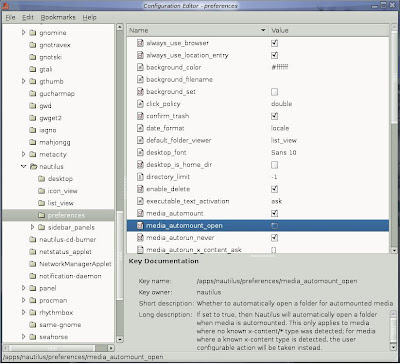Click the desktop_font value Sans 10

284,153
